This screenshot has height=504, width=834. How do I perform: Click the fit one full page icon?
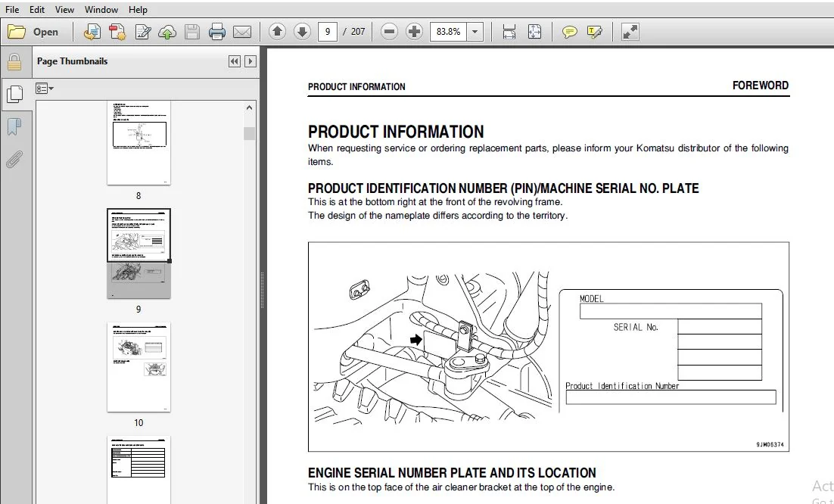pos(534,32)
